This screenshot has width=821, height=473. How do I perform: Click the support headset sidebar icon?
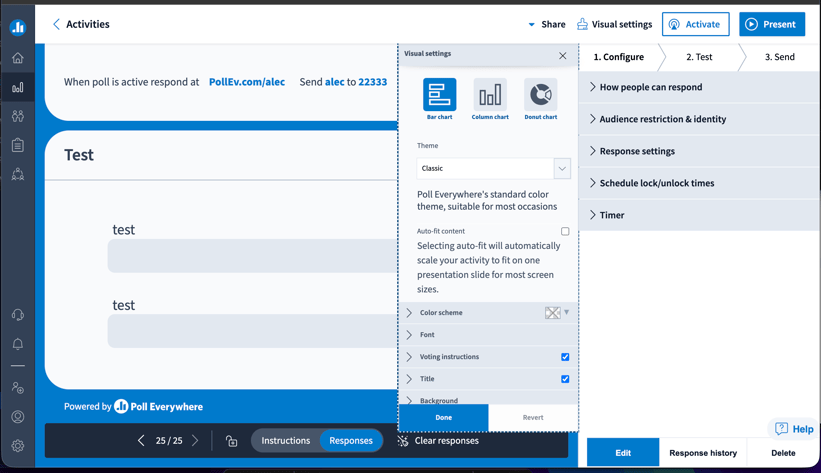point(18,315)
